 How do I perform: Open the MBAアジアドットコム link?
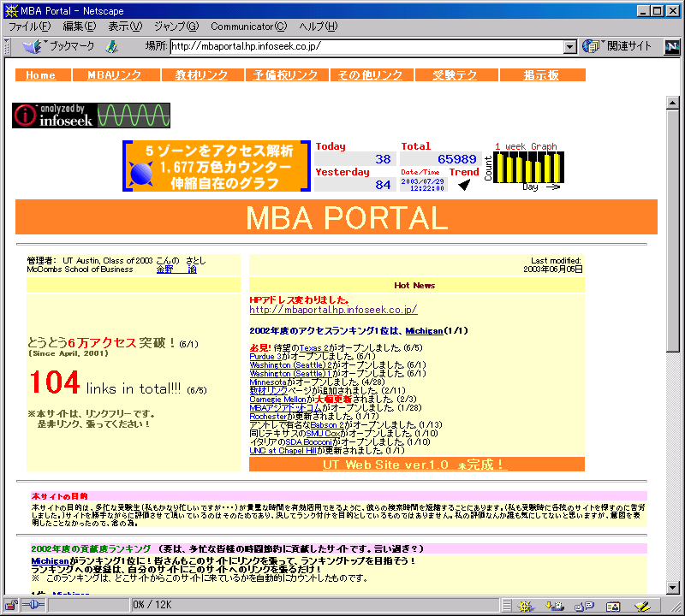point(286,408)
